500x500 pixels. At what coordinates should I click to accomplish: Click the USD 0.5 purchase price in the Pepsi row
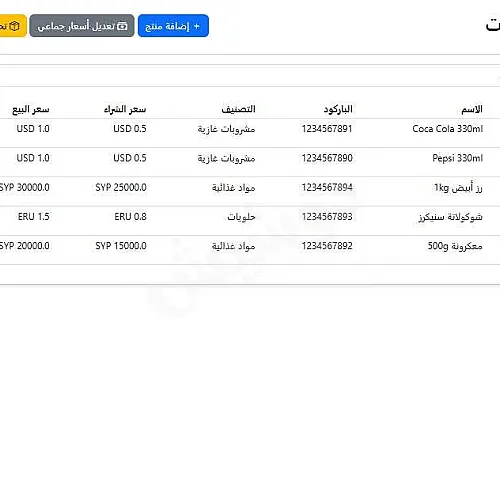click(x=130, y=158)
